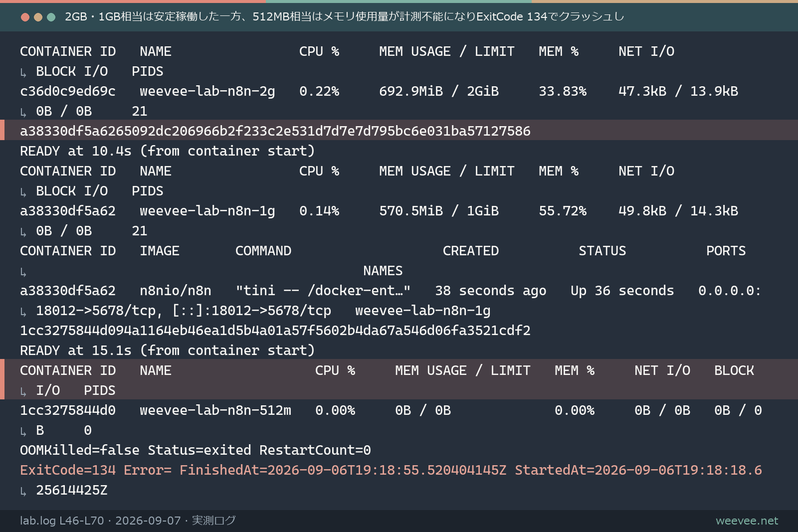The width and height of the screenshot is (798, 532).
Task: Click the green maximize dot in title bar
Action: 51,17
